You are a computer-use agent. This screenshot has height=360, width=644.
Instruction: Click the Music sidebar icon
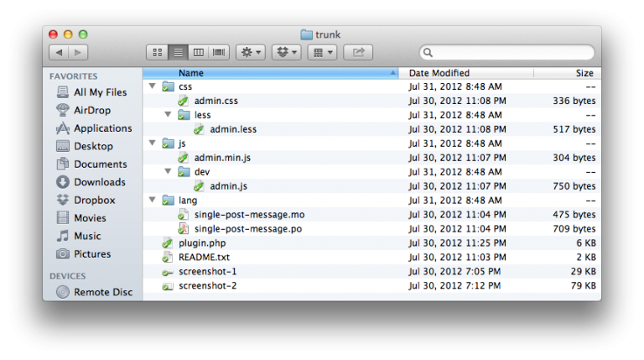click(x=62, y=236)
